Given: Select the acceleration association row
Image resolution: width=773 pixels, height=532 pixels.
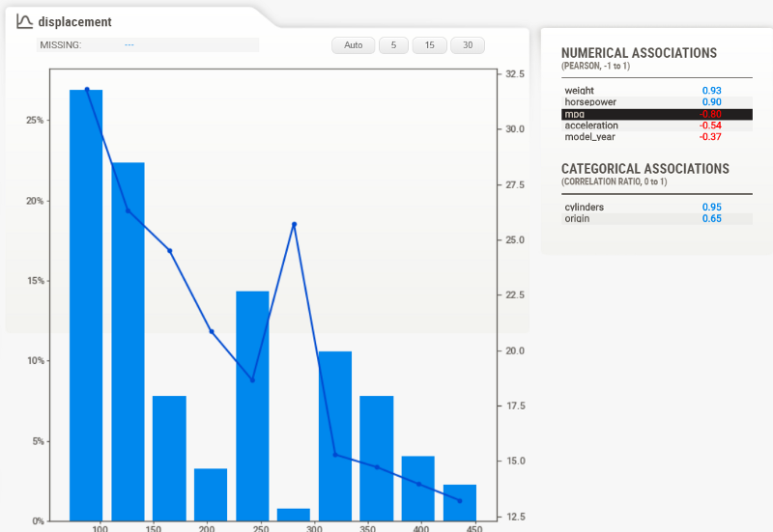Looking at the screenshot, I should pyautogui.click(x=657, y=126).
